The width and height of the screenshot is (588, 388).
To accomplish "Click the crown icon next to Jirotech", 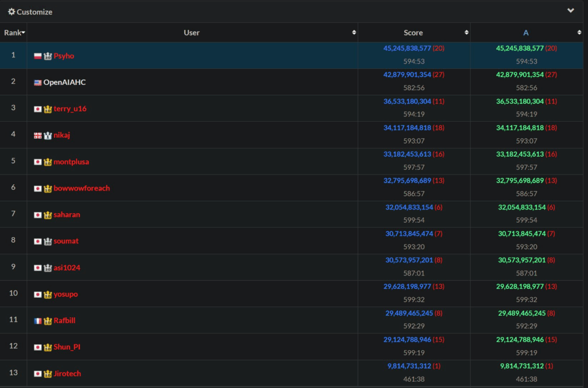I will point(48,374).
